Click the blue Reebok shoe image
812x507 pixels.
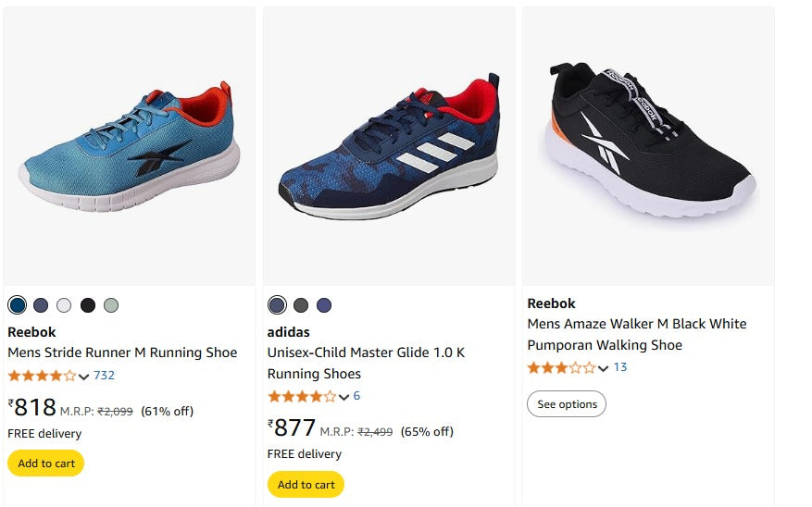[130, 148]
